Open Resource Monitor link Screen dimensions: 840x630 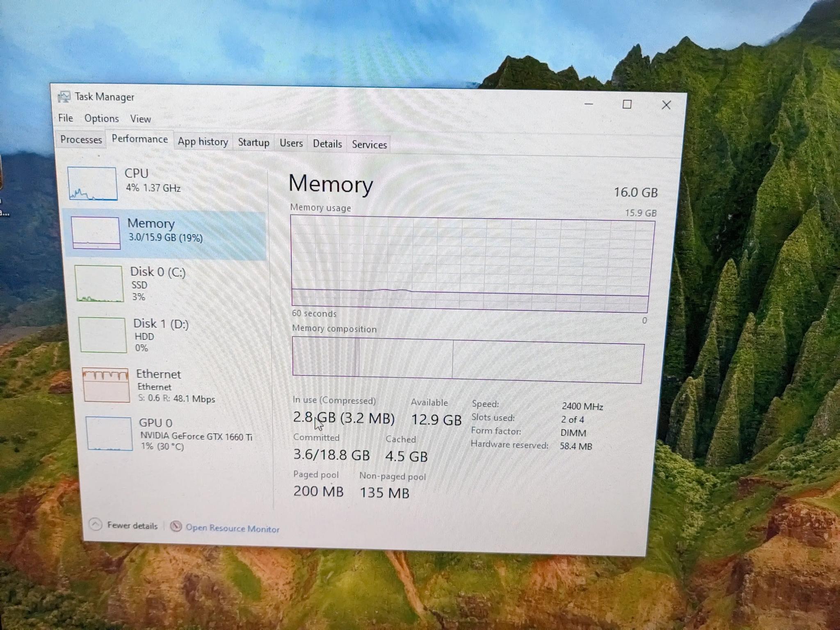click(x=232, y=528)
